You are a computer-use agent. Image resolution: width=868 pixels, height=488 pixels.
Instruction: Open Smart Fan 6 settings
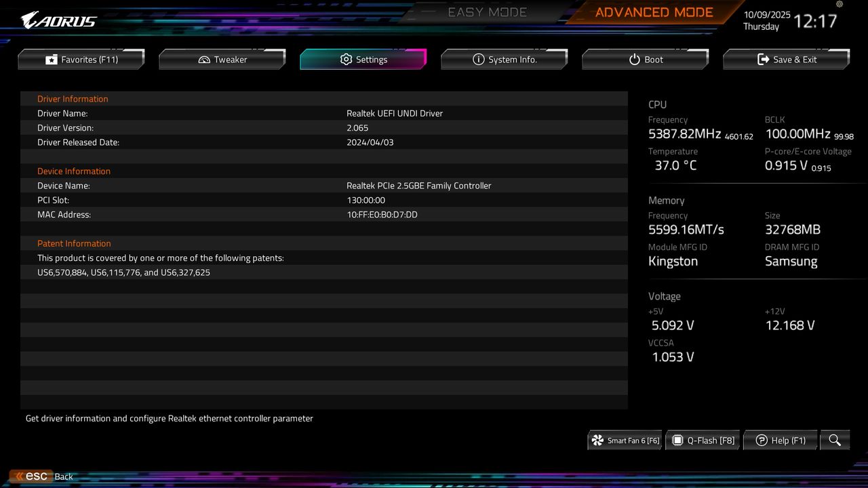click(x=625, y=440)
